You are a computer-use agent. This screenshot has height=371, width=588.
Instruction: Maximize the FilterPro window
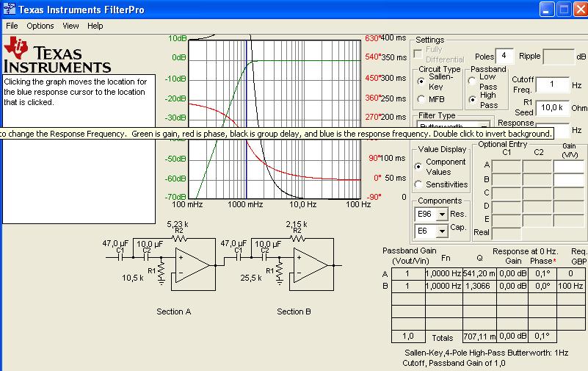(562, 10)
